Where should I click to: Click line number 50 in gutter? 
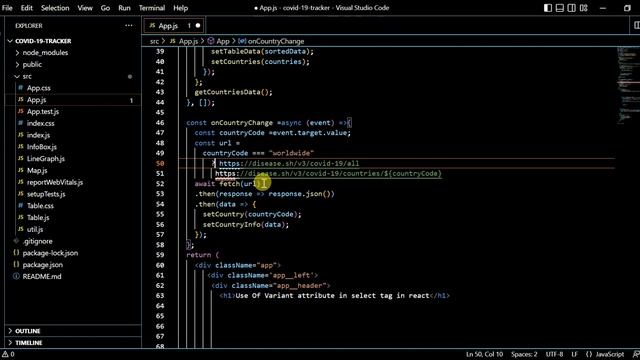coord(160,164)
